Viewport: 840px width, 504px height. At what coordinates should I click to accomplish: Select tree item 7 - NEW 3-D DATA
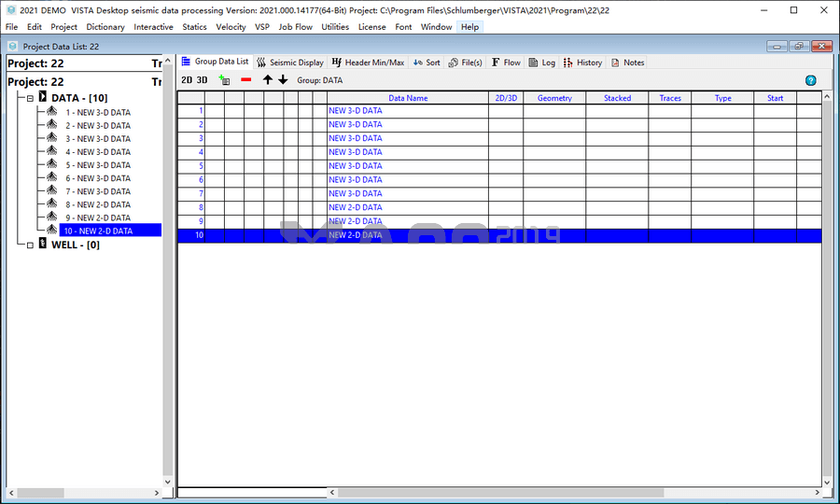pyautogui.click(x=98, y=191)
